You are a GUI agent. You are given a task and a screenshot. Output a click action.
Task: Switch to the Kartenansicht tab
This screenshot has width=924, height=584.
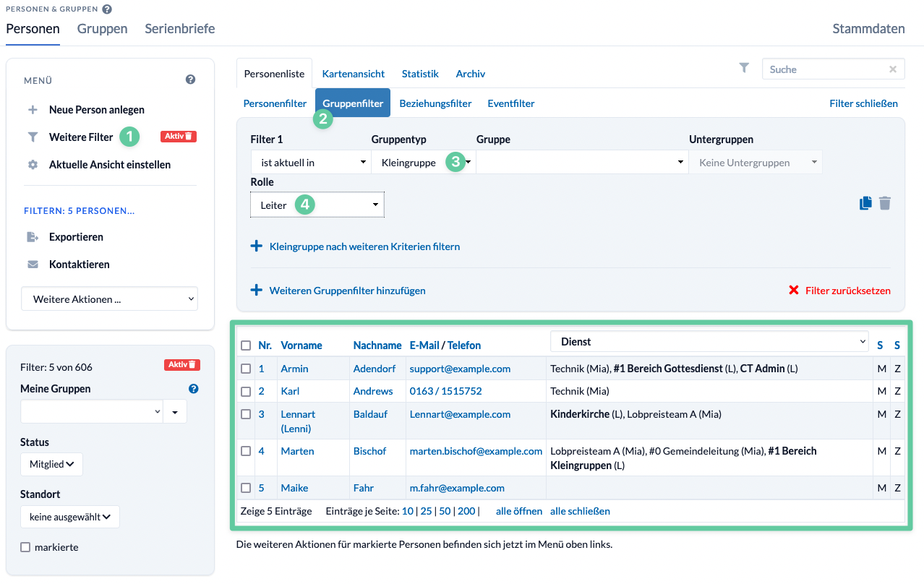(x=354, y=74)
